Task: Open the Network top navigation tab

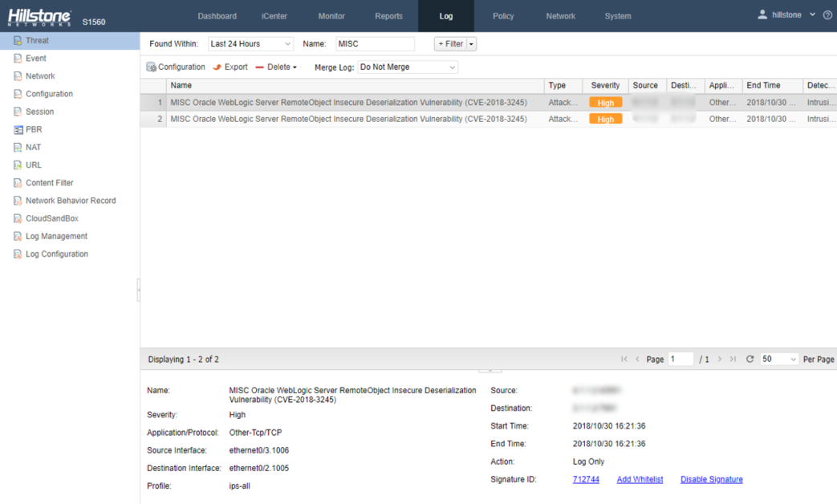Action: click(560, 16)
